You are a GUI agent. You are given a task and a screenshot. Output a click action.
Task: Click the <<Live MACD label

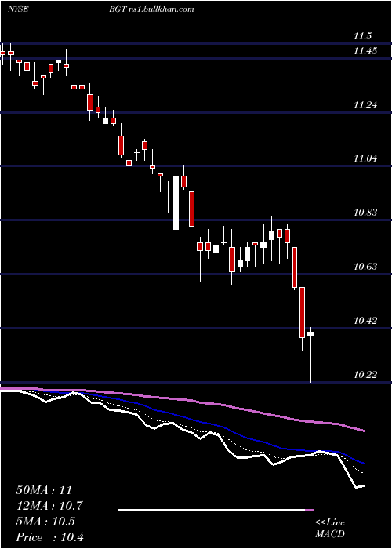330,528
